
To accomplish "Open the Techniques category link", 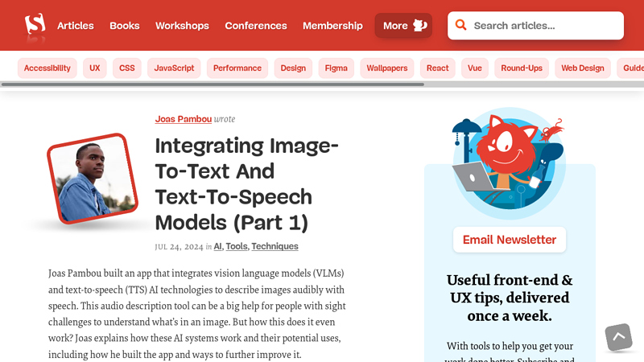I will tap(275, 246).
